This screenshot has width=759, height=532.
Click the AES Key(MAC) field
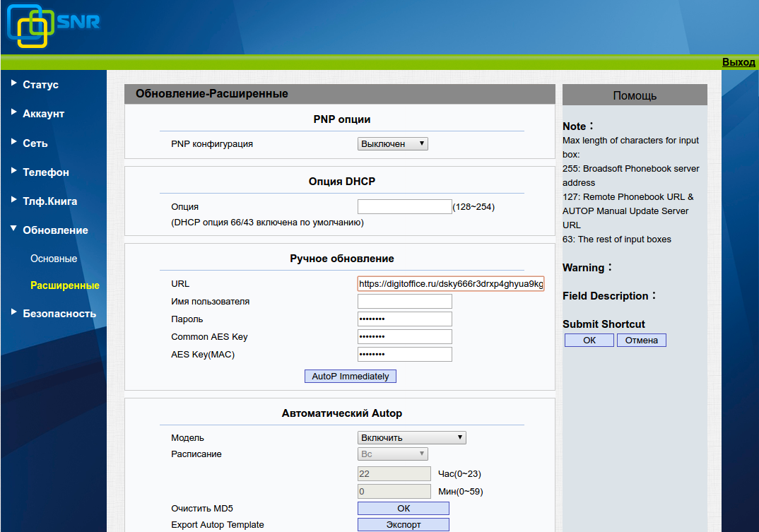pos(405,355)
